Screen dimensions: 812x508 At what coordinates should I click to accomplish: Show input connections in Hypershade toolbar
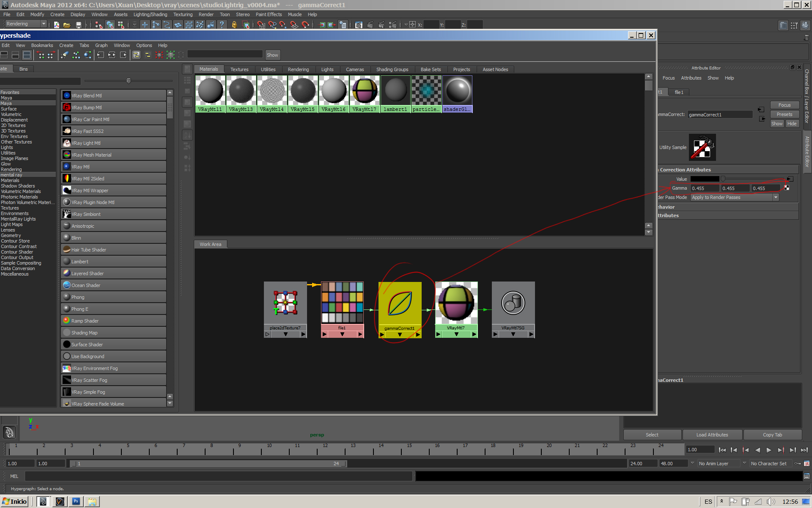[x=101, y=55]
